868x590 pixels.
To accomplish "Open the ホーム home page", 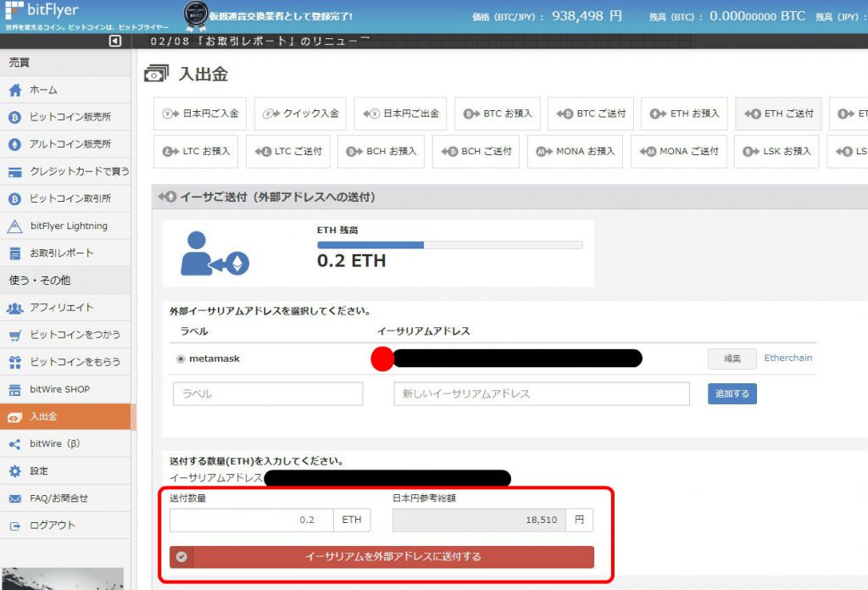I will [43, 90].
